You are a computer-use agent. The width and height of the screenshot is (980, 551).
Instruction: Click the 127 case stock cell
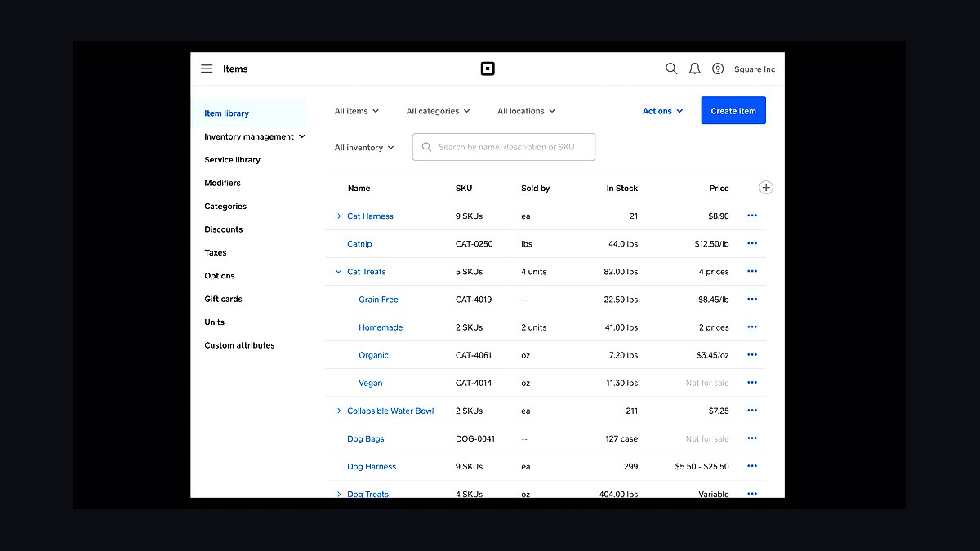pyautogui.click(x=621, y=439)
